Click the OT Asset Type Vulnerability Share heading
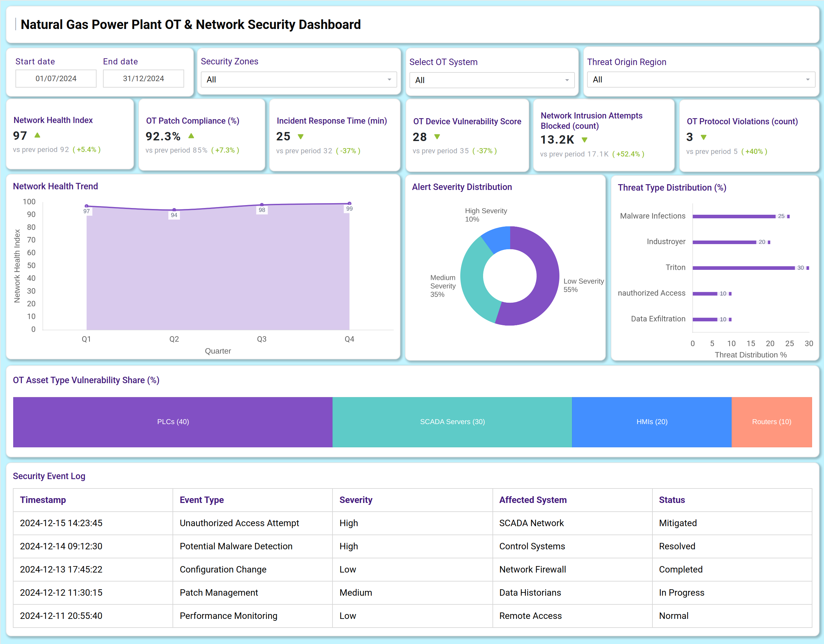Image resolution: width=824 pixels, height=644 pixels. pyautogui.click(x=86, y=380)
